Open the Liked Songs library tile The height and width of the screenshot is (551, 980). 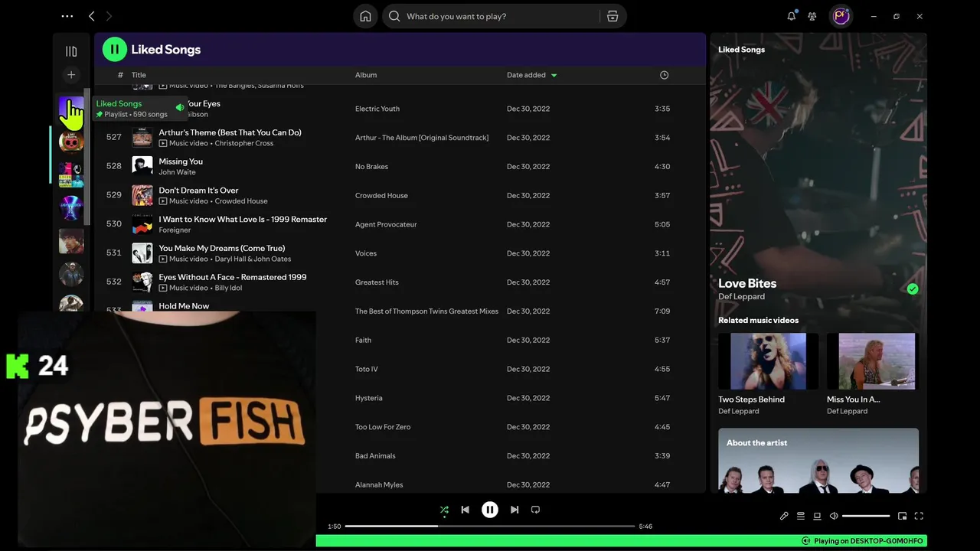pos(71,109)
